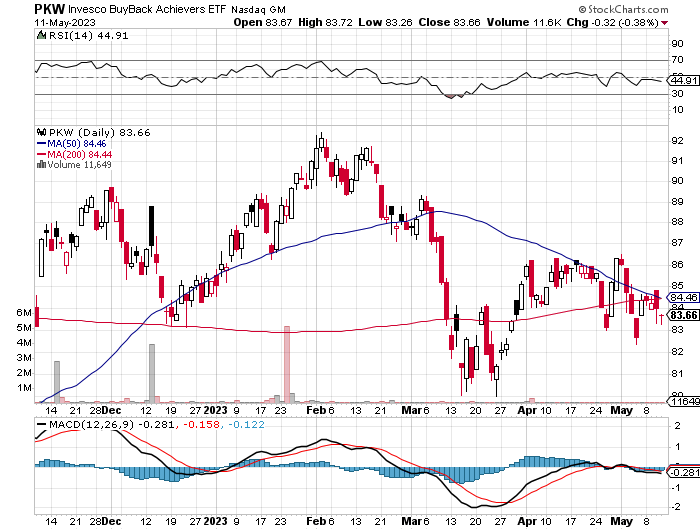Click the tall pink volume bar near Jan 23
Viewport: 700px width, 530px height.
pos(287,364)
